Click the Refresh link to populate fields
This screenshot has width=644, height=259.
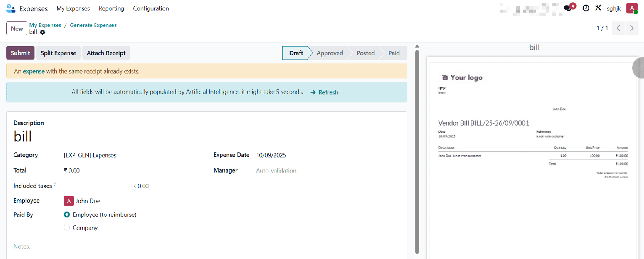tap(327, 92)
